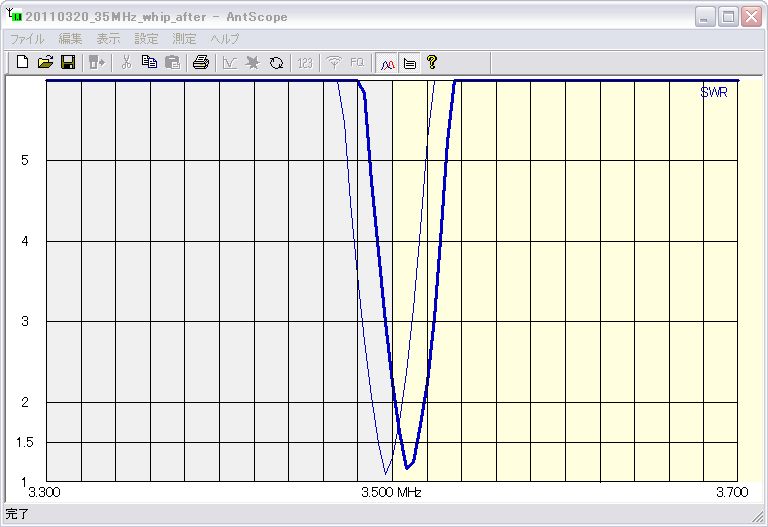Click the SWR axis label 5
This screenshot has height=527, width=768.
pos(24,160)
